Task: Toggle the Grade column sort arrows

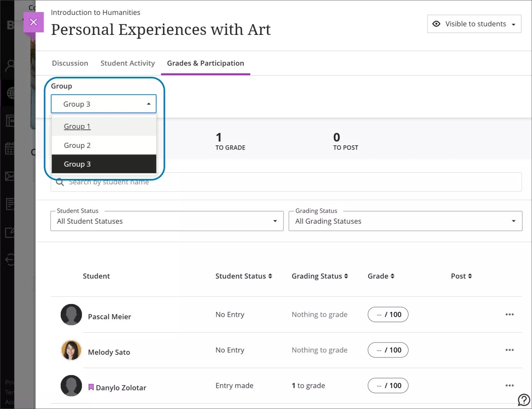Action: tap(392, 276)
